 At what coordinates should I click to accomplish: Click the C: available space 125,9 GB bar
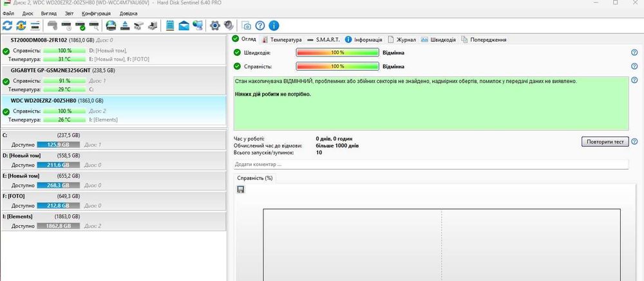pos(59,145)
